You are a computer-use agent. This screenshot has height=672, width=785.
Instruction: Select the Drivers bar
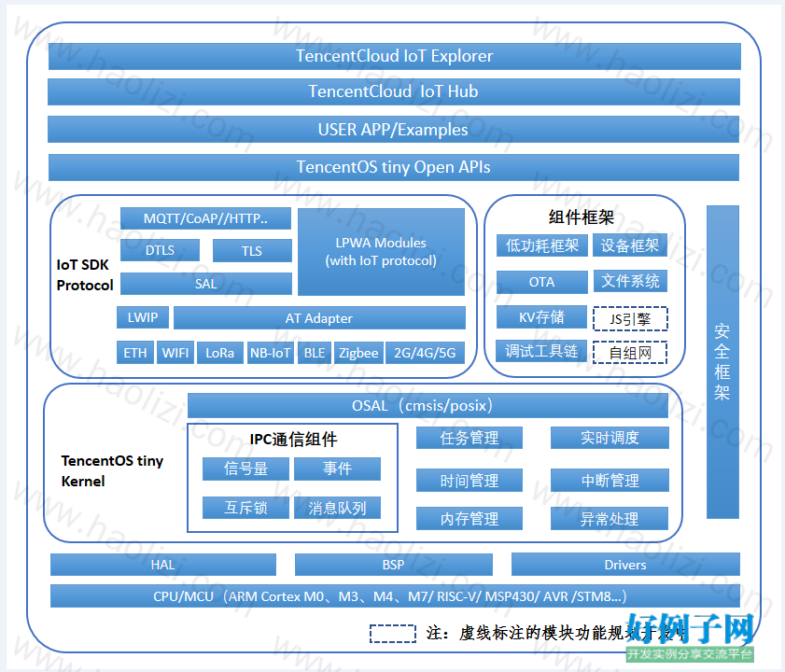(625, 565)
